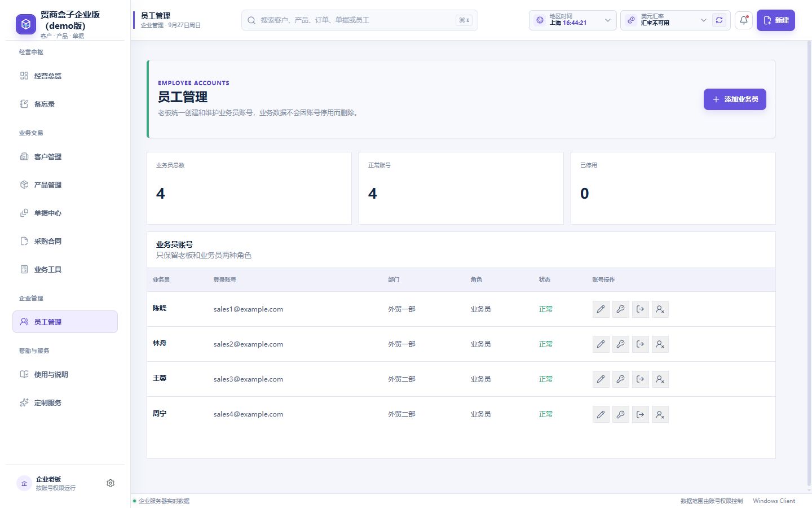This screenshot has width=812, height=508.
Task: Open 客户管理 in sidebar
Action: (65, 156)
